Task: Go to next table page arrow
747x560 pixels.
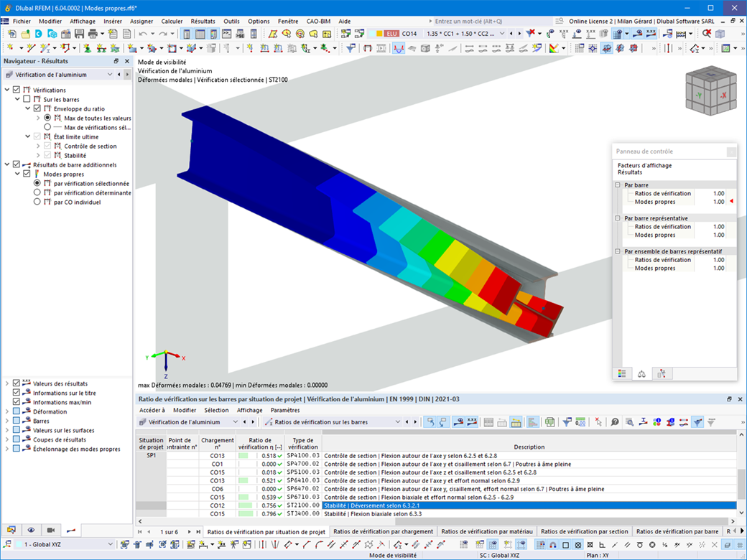Action: (189, 532)
